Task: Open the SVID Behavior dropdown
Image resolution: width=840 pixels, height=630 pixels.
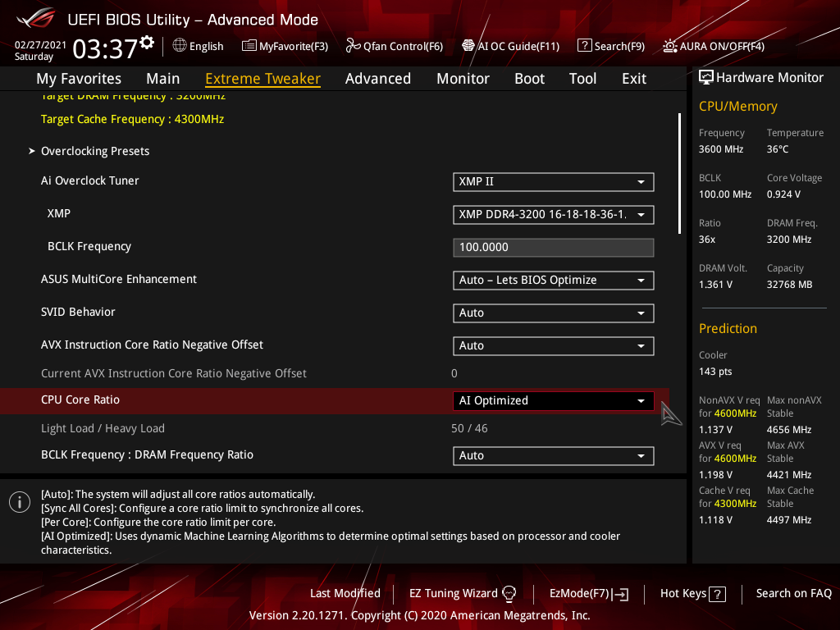Action: [x=554, y=313]
